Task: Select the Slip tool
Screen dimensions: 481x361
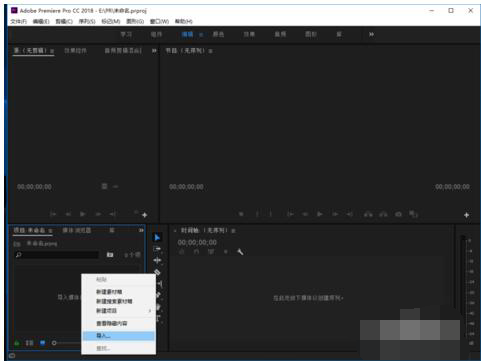Action: (x=160, y=284)
